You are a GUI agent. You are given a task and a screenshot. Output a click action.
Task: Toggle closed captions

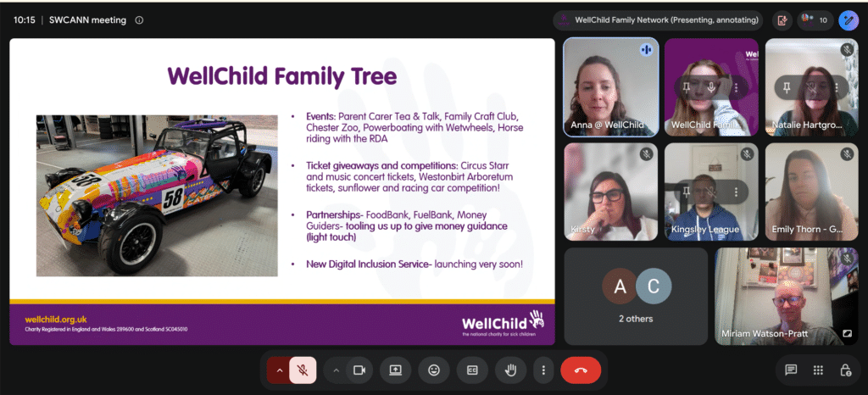472,370
